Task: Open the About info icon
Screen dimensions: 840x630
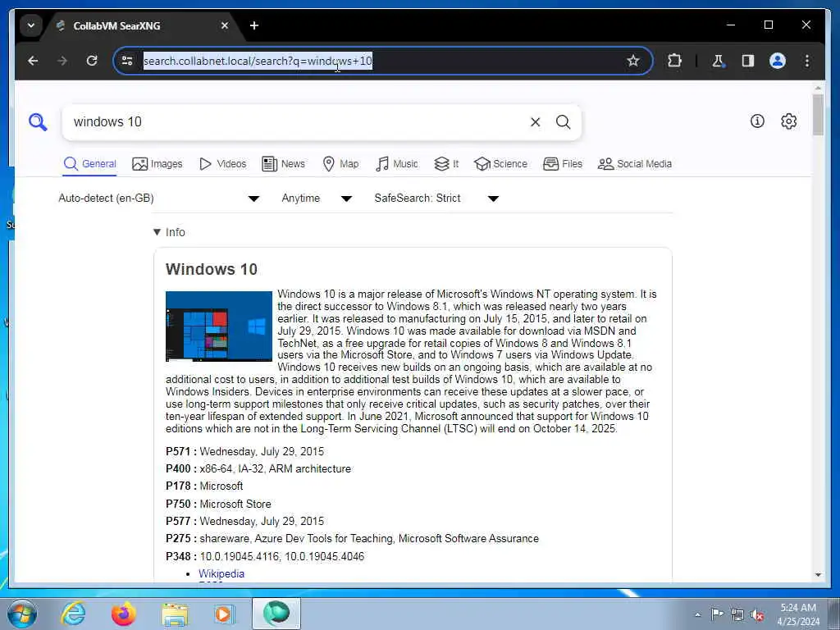Action: tap(757, 121)
